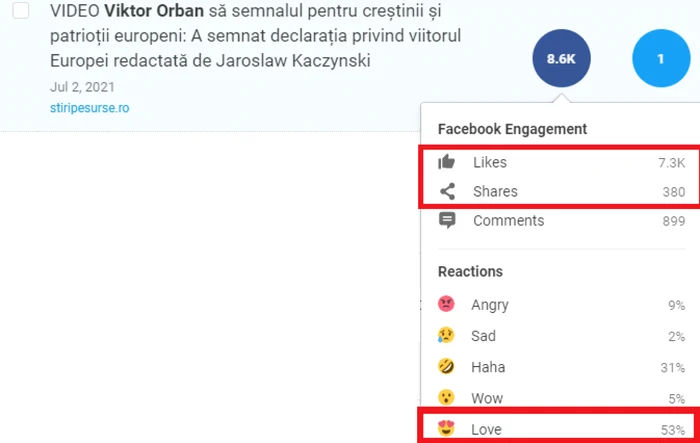Visit the stiripesurse.ro source link
This screenshot has height=443, width=700.
89,108
